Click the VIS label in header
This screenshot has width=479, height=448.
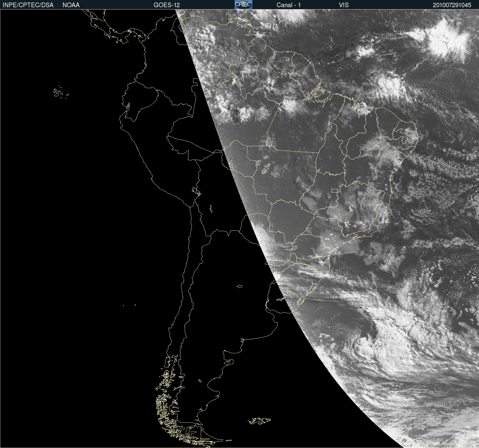tap(344, 5)
